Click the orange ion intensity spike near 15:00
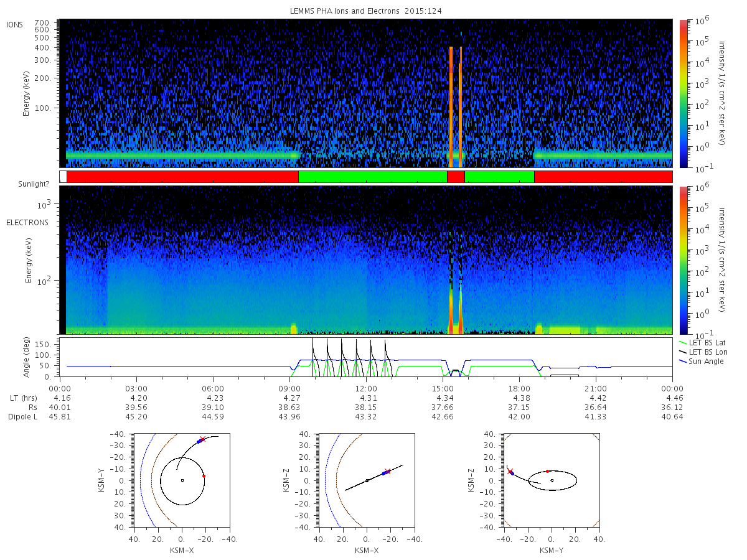Screen dimensions: 747x560 [x=451, y=107]
